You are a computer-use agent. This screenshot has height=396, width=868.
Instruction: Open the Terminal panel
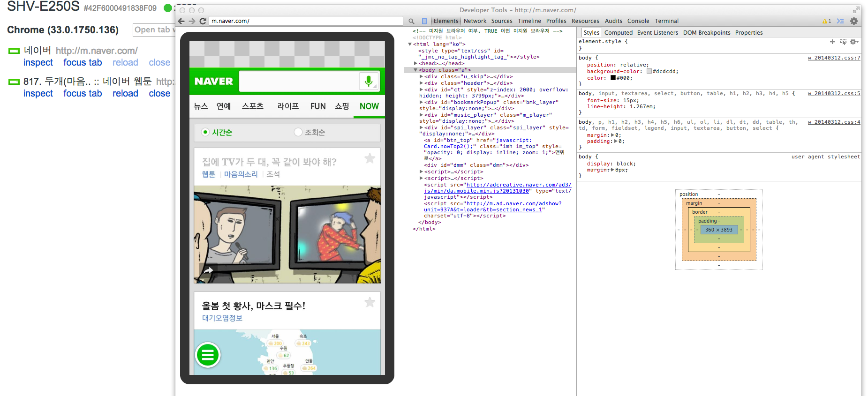coord(666,21)
